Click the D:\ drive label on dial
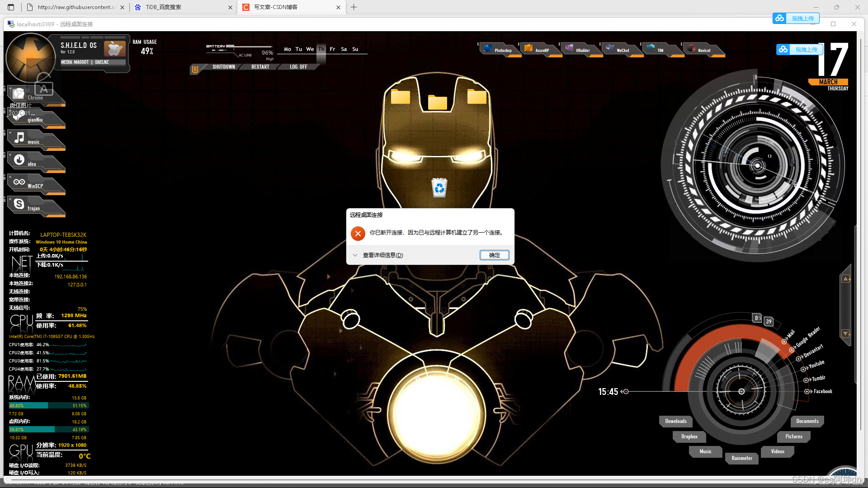 tap(758, 318)
